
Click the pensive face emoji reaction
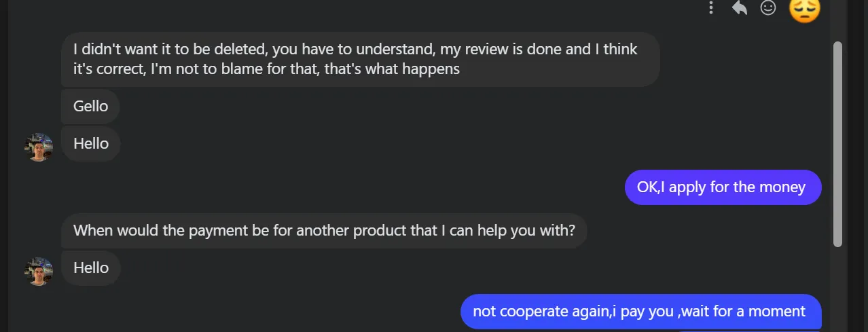[x=805, y=10]
